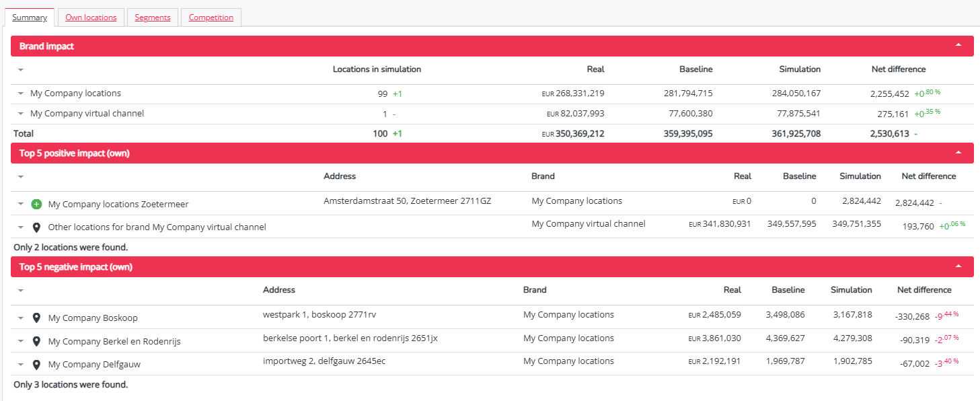The width and height of the screenshot is (980, 401).
Task: Open the Competition tab
Action: [x=211, y=17]
